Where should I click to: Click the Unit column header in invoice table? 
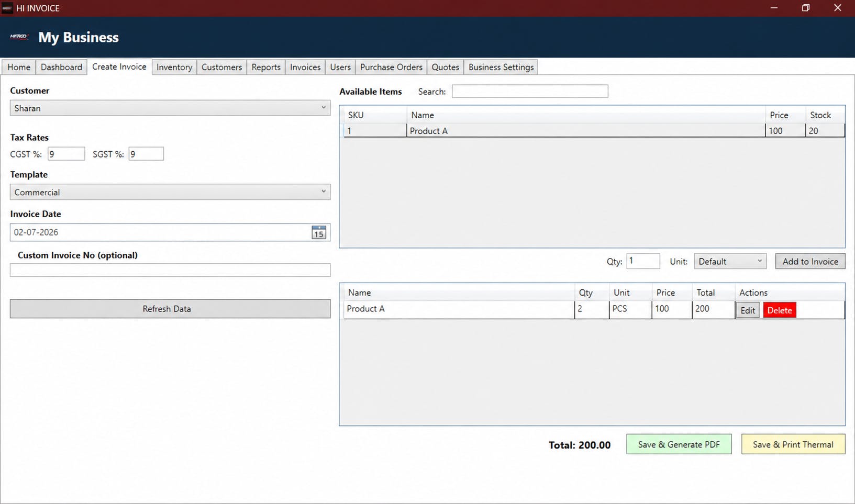tap(631, 293)
